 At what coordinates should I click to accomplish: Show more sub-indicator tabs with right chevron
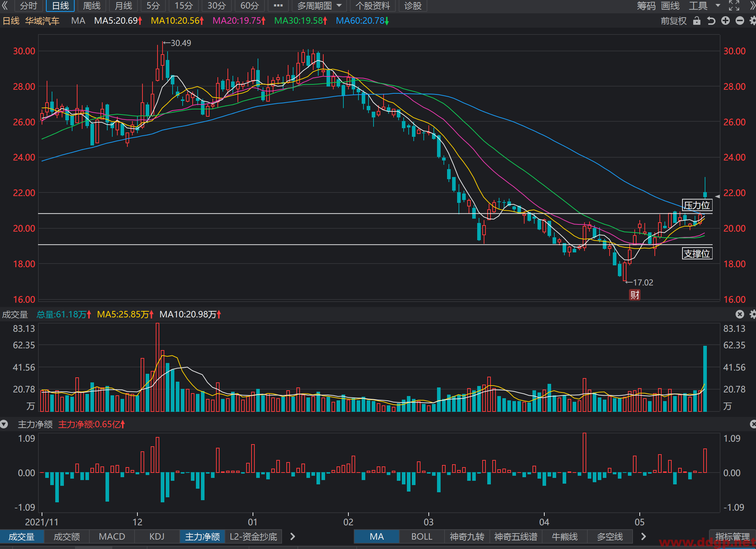coord(292,536)
